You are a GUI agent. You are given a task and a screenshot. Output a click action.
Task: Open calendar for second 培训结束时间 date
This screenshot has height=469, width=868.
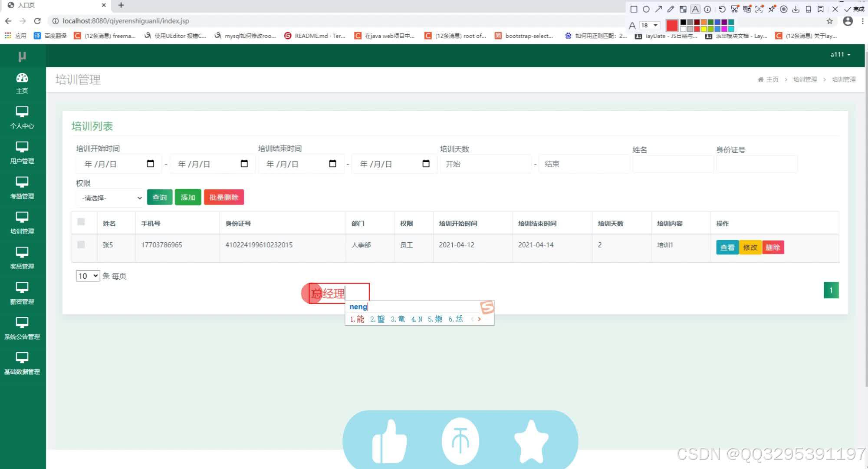(426, 164)
